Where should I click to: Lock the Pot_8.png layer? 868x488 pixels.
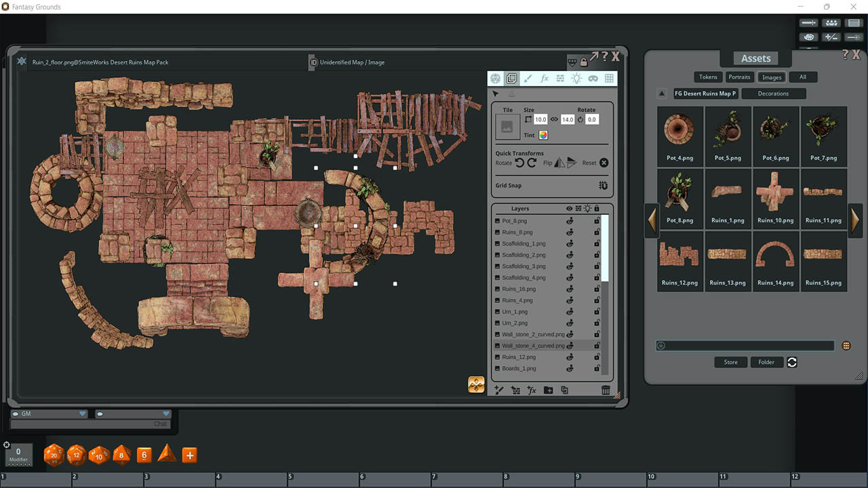[597, 220]
